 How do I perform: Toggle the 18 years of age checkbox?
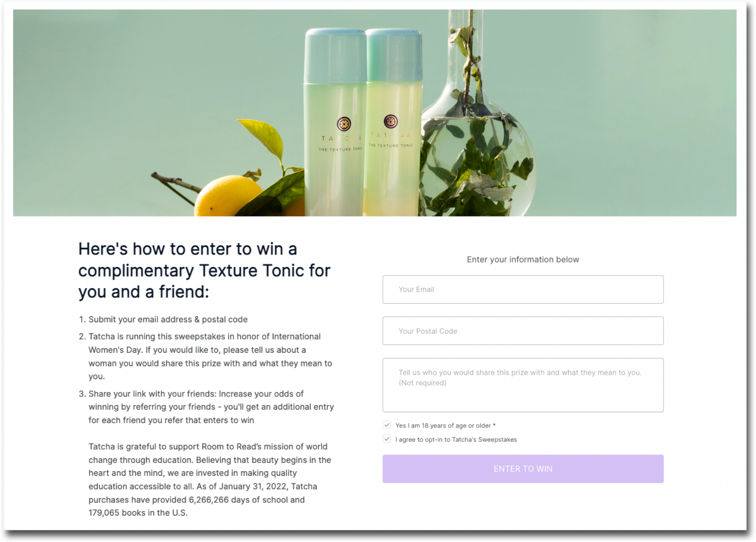coord(386,425)
